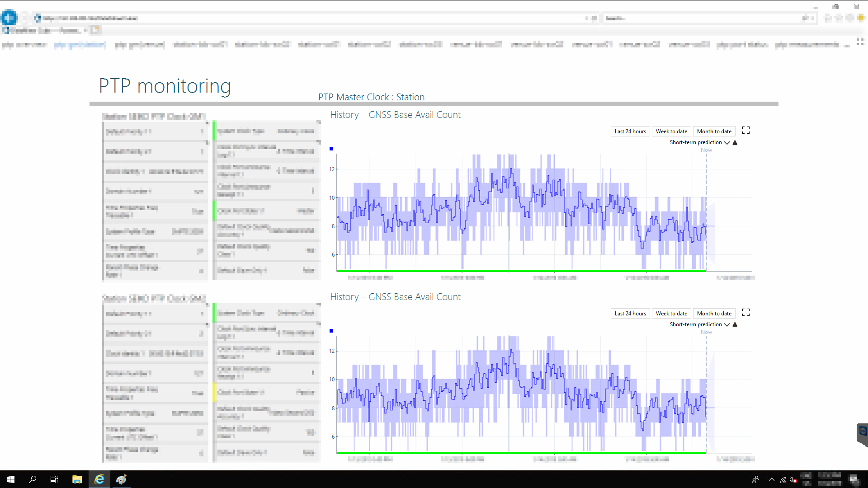
Task: Click the fullscreen icon on bottom GNSS chart
Action: (746, 312)
